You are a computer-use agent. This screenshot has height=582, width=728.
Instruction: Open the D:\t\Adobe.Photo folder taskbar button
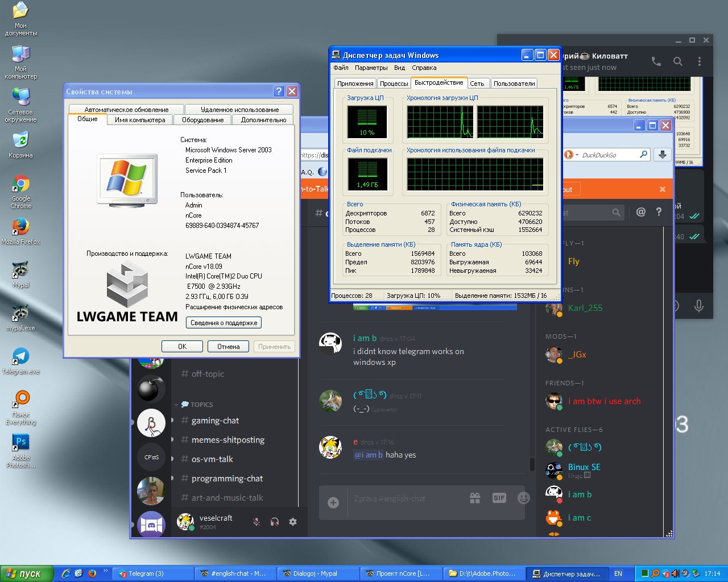[x=483, y=573]
